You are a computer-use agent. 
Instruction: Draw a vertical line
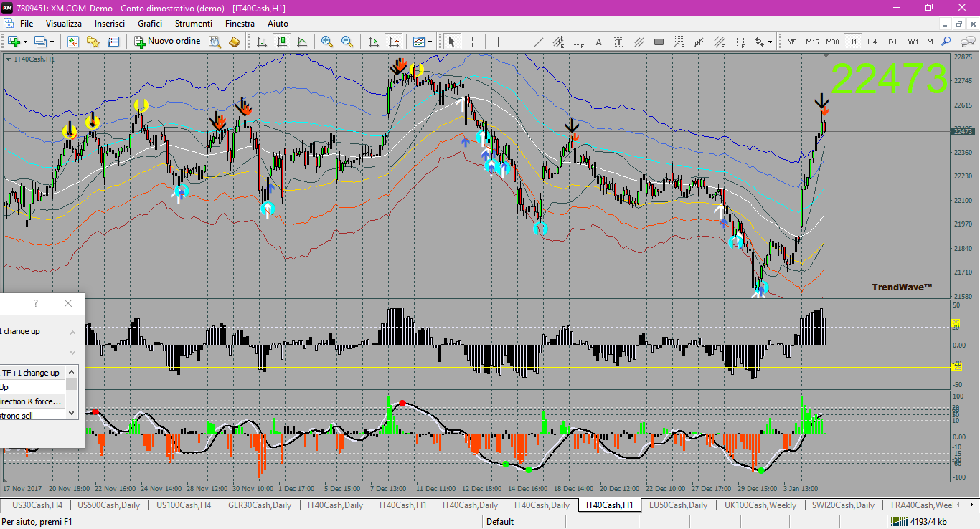pyautogui.click(x=498, y=42)
